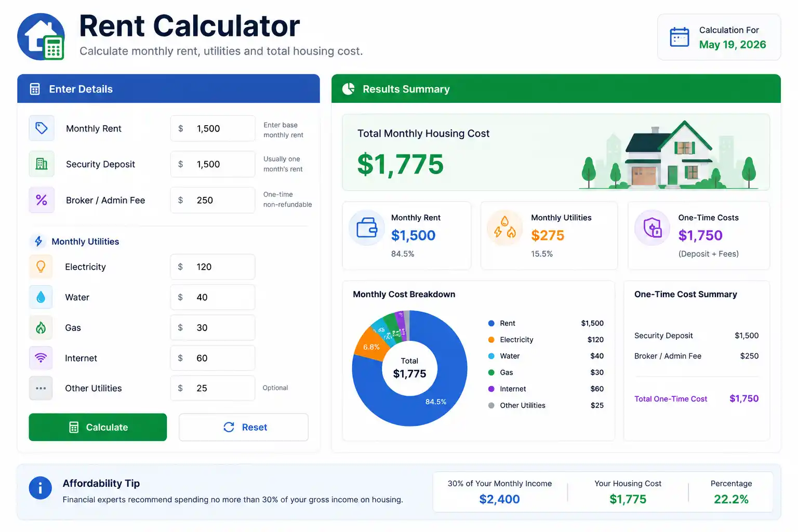Image resolution: width=798 pixels, height=532 pixels.
Task: Click the Monthly Rent tag icon
Action: (42, 128)
